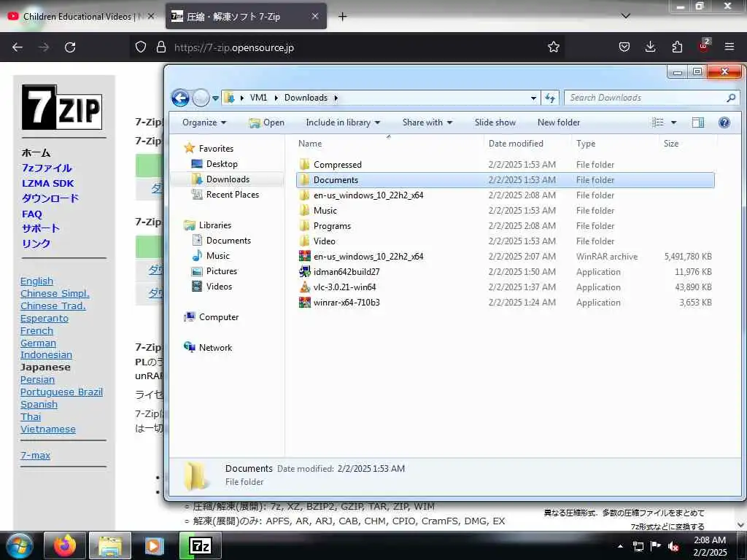This screenshot has height=560, width=747.
Task: Open LZMA SDK link
Action: pos(47,183)
